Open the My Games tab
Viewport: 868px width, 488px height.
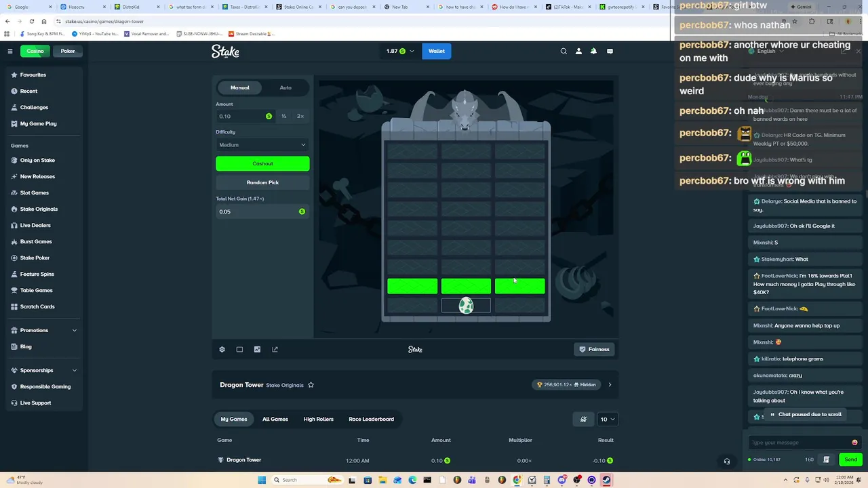tap(234, 419)
